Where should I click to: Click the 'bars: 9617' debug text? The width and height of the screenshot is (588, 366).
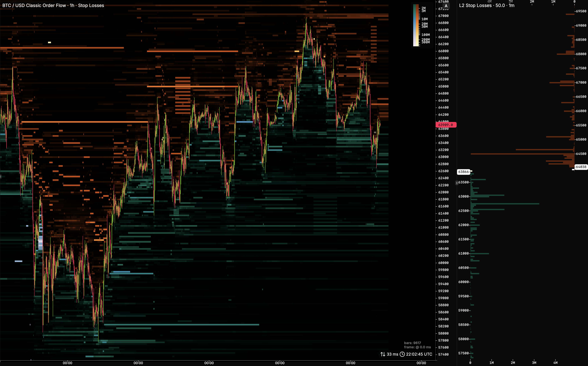(x=412, y=343)
